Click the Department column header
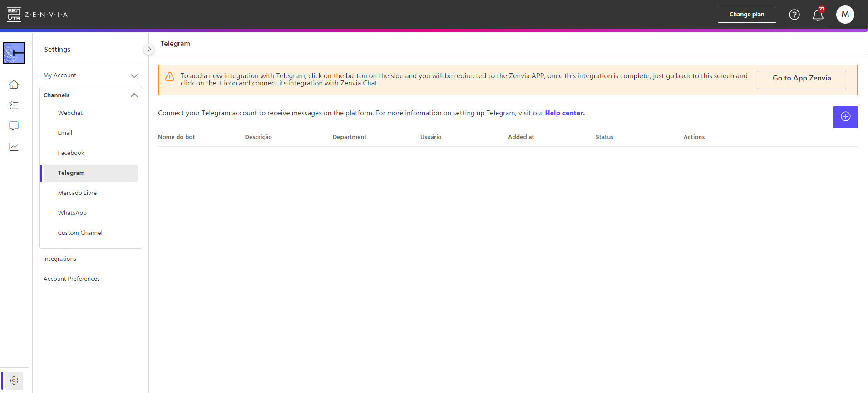This screenshot has height=393, width=868. [x=350, y=137]
